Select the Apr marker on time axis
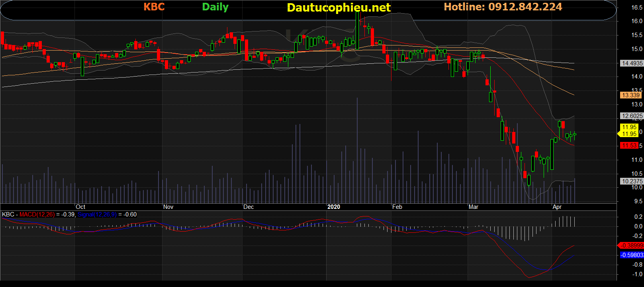The image size is (644, 287). (557, 207)
